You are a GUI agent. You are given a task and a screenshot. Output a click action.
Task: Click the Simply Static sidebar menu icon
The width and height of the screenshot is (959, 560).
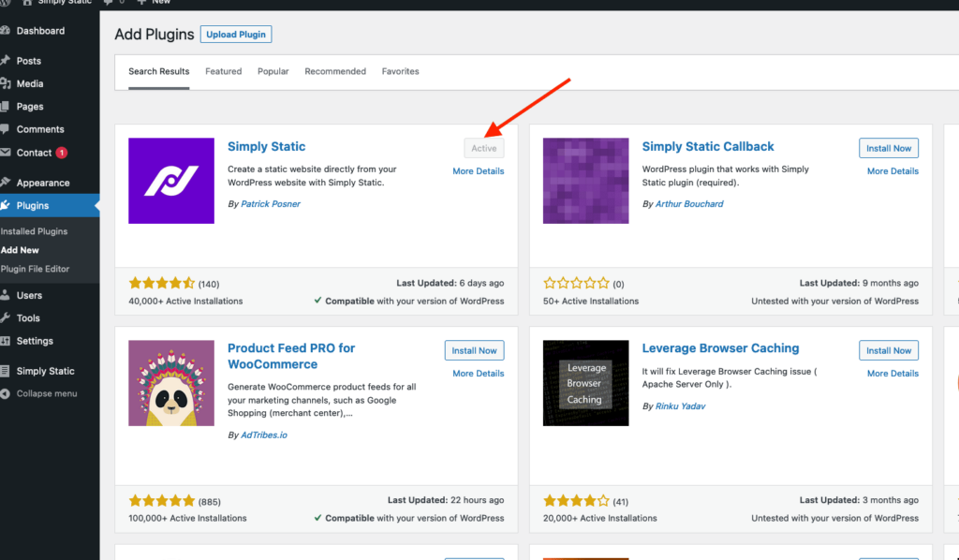click(x=5, y=371)
